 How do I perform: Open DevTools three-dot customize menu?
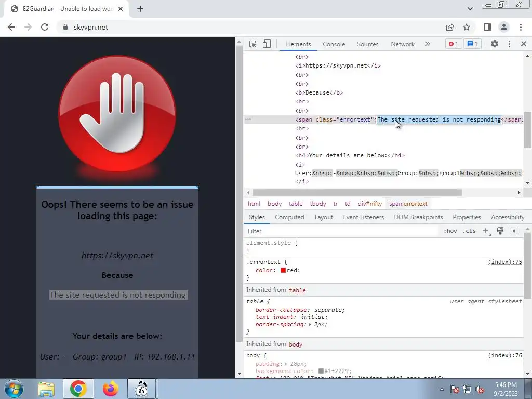[509, 44]
